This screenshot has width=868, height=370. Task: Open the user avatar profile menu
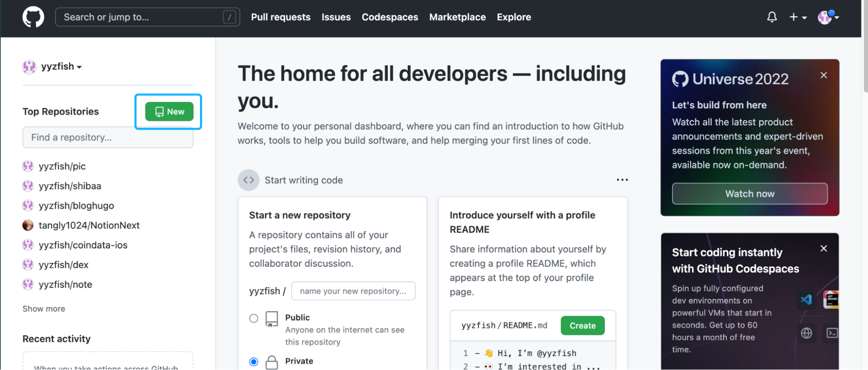(x=828, y=17)
